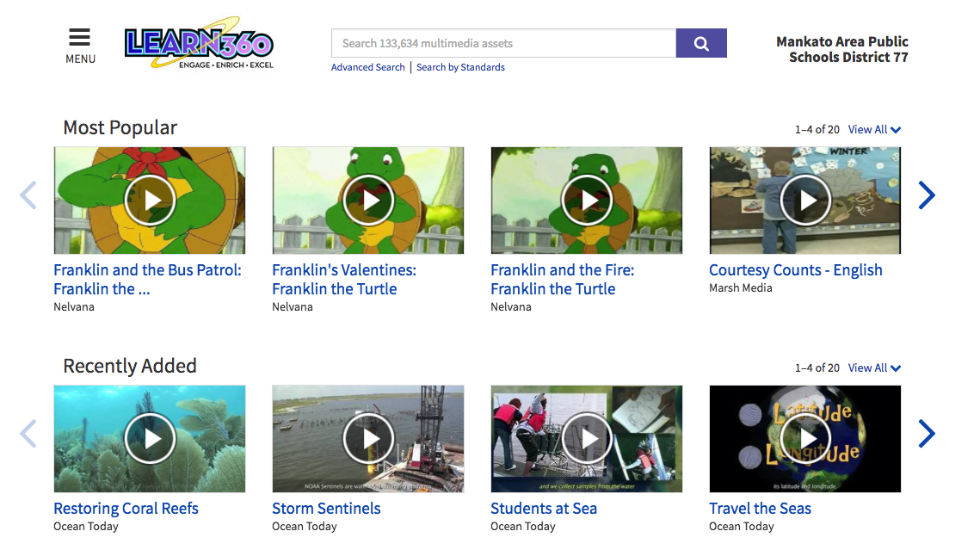Click Nelvana under Franklin and the Bus Patrol
Image resolution: width=980 pixels, height=556 pixels.
coord(74,306)
